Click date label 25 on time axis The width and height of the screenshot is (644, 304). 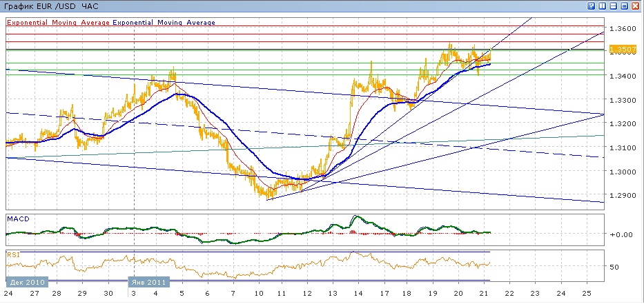[587, 294]
